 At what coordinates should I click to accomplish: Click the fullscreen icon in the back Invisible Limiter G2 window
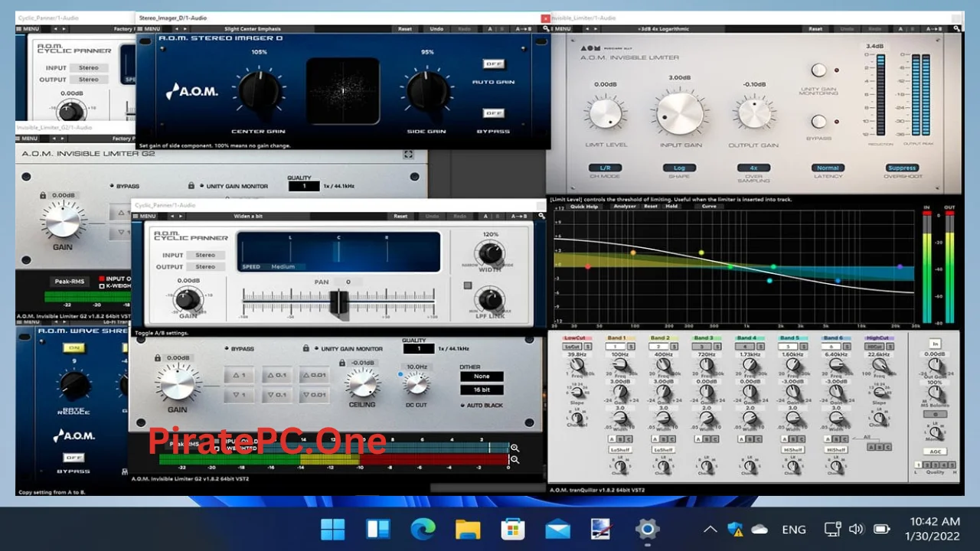click(408, 154)
